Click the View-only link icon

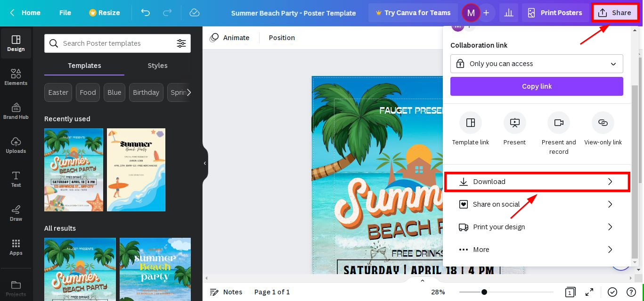[x=603, y=123]
